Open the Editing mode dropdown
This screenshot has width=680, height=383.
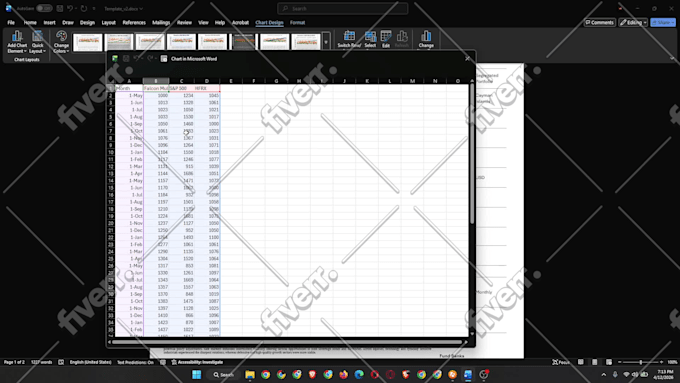click(633, 23)
